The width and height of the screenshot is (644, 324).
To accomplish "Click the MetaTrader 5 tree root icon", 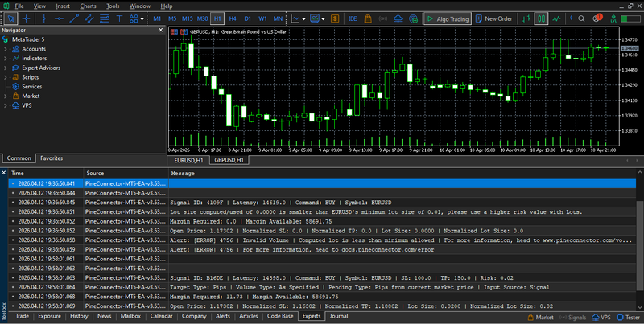I will (6, 39).
